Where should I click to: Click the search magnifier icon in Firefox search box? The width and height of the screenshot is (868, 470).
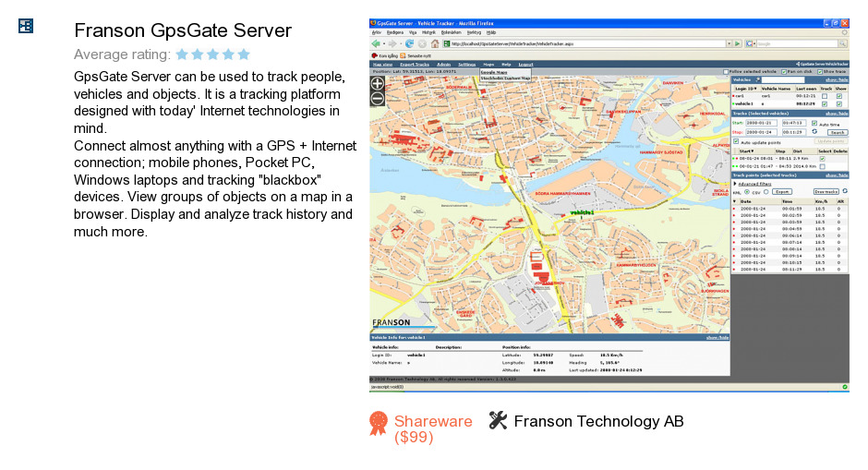(x=842, y=43)
